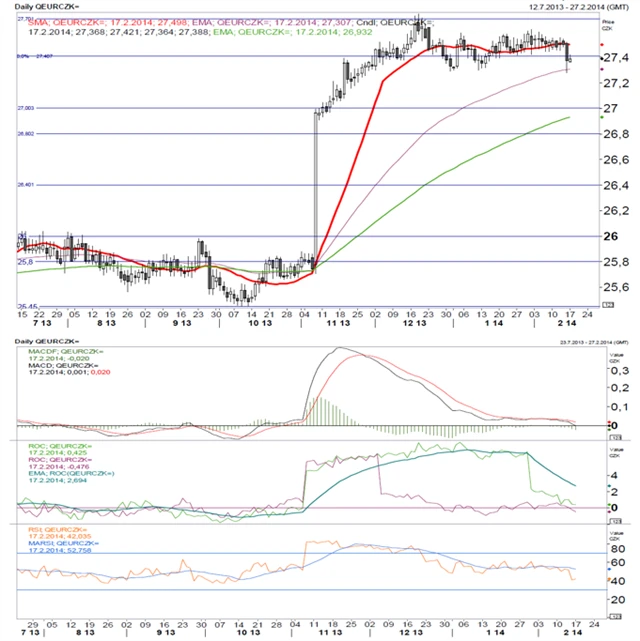
Task: Select the green EMA legend value 26,932
Action: coord(358,32)
